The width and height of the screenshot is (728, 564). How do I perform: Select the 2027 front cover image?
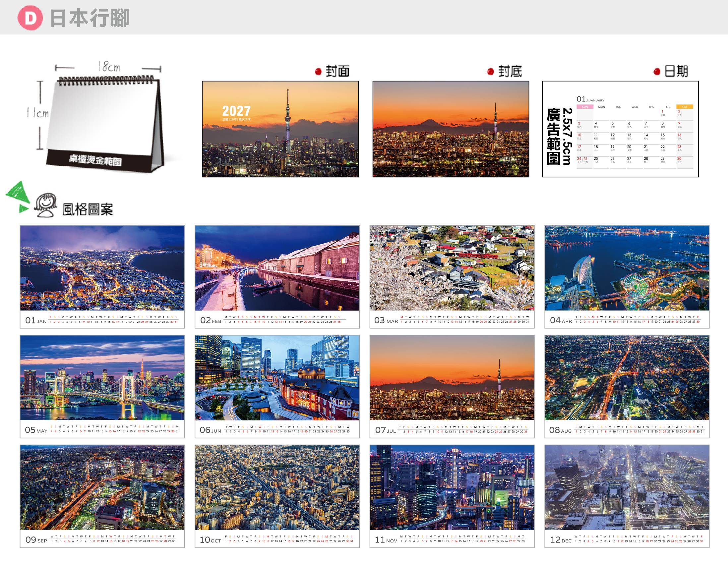click(280, 129)
